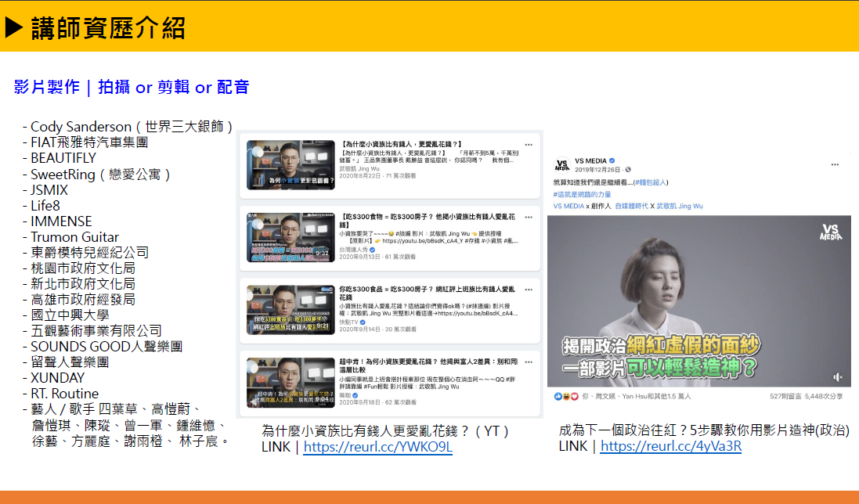Viewport: 859px width, 504px height.
Task: Open the three-dot menu for the 超中肯 video
Action: click(x=529, y=362)
